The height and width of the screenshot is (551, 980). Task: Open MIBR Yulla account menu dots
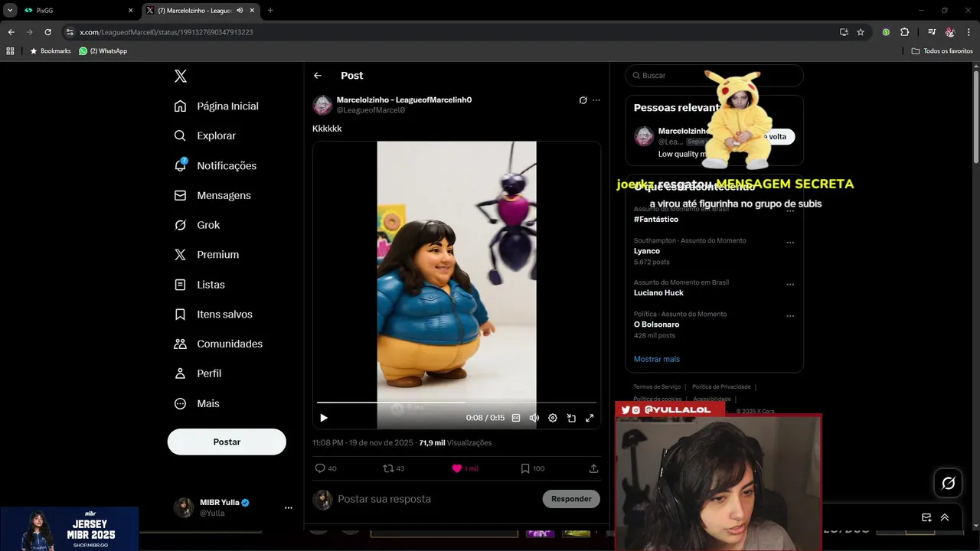pyautogui.click(x=289, y=507)
